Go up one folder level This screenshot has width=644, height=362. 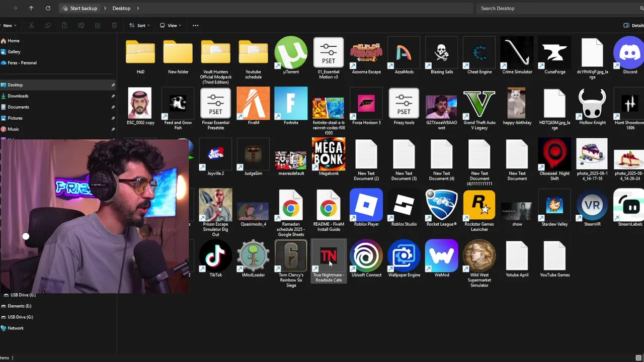[31, 8]
